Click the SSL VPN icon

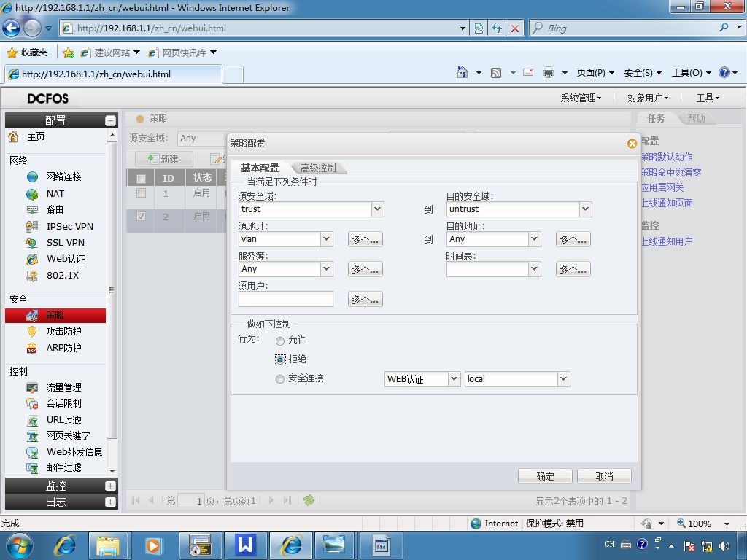click(x=32, y=243)
